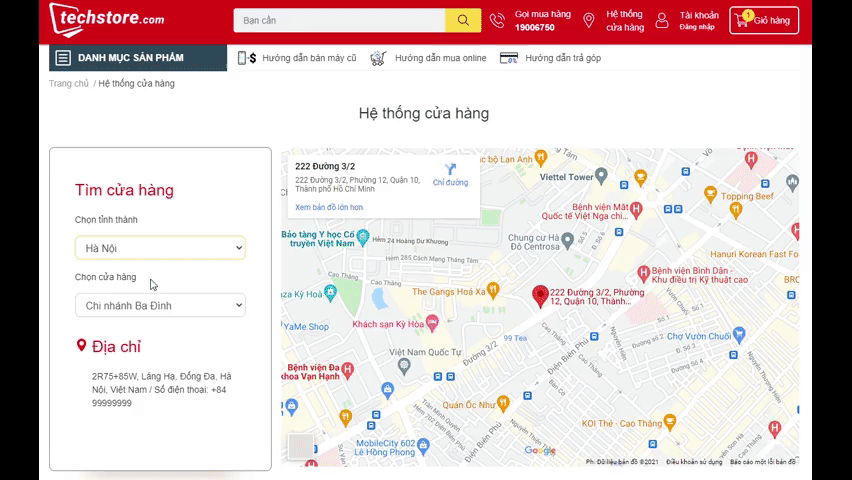Click the Google logo on the map
The width and height of the screenshot is (852, 480).
[x=540, y=450]
